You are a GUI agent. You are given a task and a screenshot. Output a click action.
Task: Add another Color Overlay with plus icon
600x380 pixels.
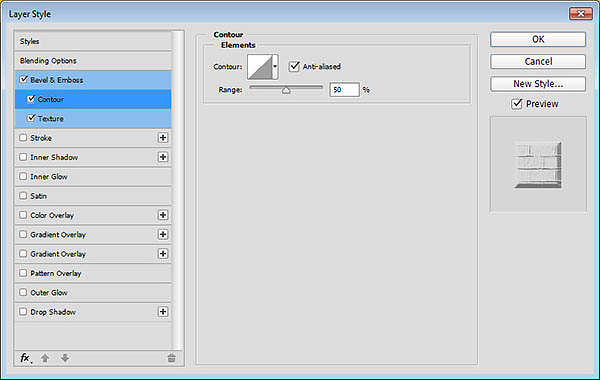pos(163,215)
